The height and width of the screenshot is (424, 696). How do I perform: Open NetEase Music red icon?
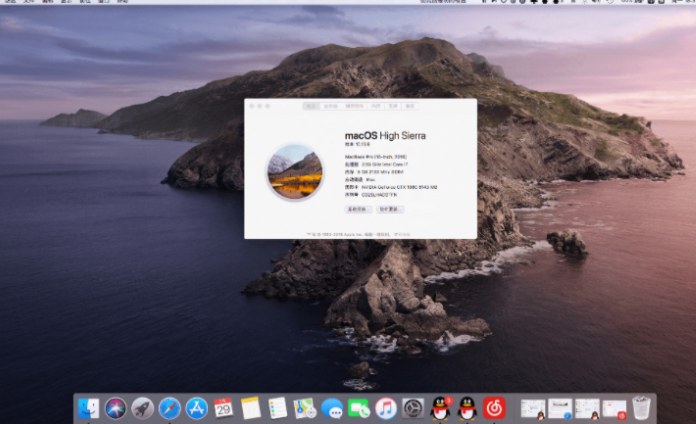(x=494, y=408)
